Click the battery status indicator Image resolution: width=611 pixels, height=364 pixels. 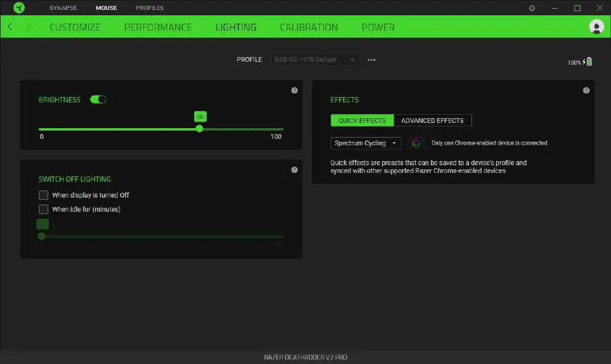pyautogui.click(x=583, y=61)
